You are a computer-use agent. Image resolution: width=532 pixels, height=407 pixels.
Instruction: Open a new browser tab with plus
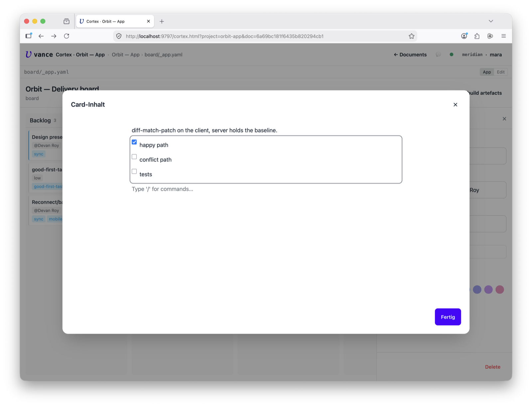[162, 21]
